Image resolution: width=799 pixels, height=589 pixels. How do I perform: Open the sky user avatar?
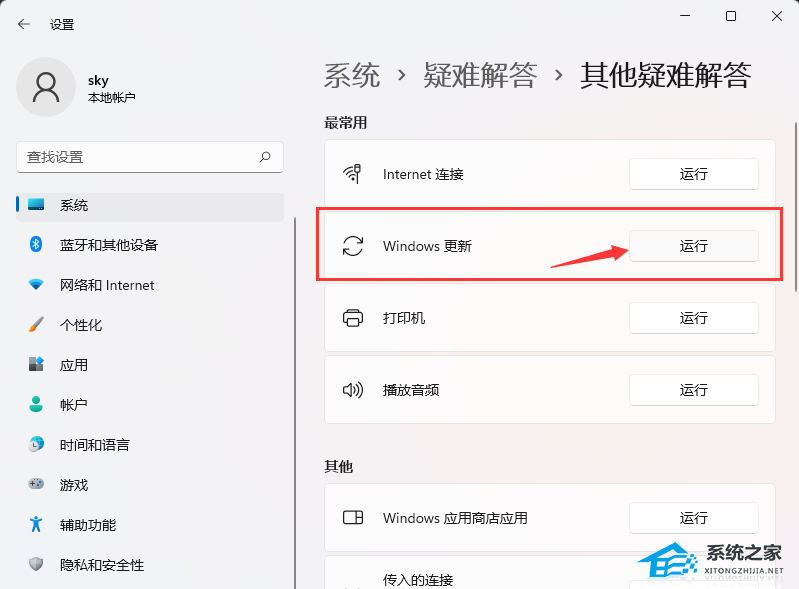(x=46, y=87)
